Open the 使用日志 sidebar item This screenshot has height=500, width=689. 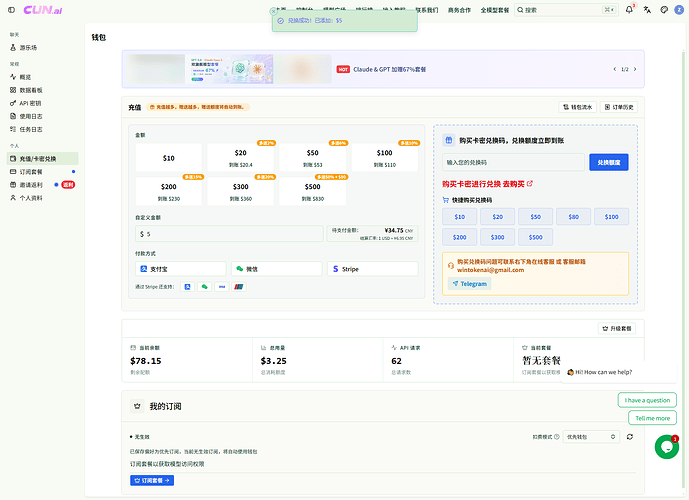43,116
